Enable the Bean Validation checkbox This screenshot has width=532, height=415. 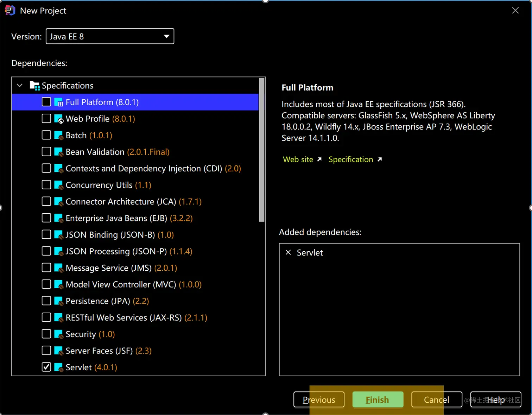point(46,151)
